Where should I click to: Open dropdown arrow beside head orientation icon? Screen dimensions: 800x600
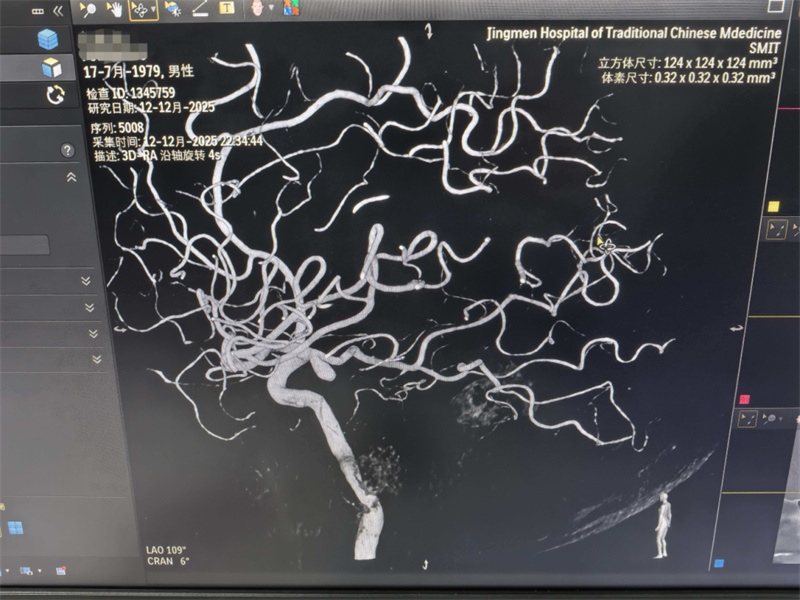pyautogui.click(x=272, y=10)
